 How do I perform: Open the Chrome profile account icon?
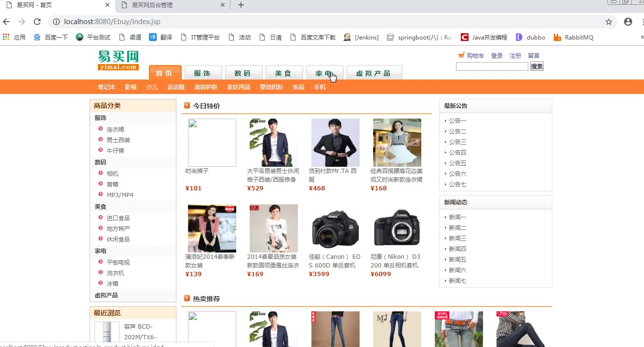pos(628,22)
